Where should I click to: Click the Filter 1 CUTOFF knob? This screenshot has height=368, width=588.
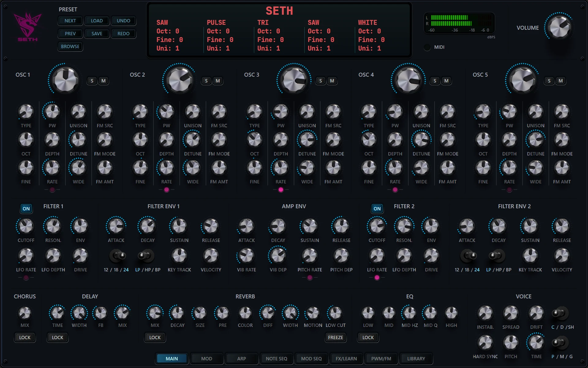(26, 226)
